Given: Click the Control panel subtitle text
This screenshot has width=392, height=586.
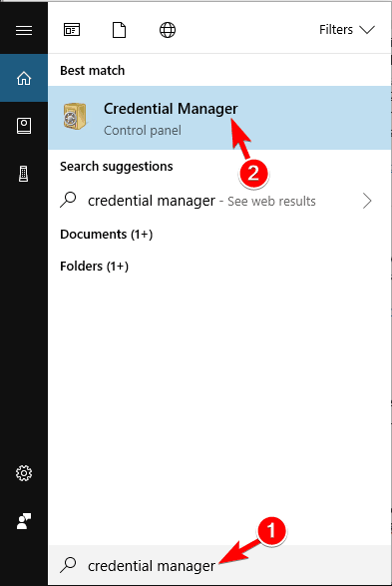Looking at the screenshot, I should (x=143, y=131).
